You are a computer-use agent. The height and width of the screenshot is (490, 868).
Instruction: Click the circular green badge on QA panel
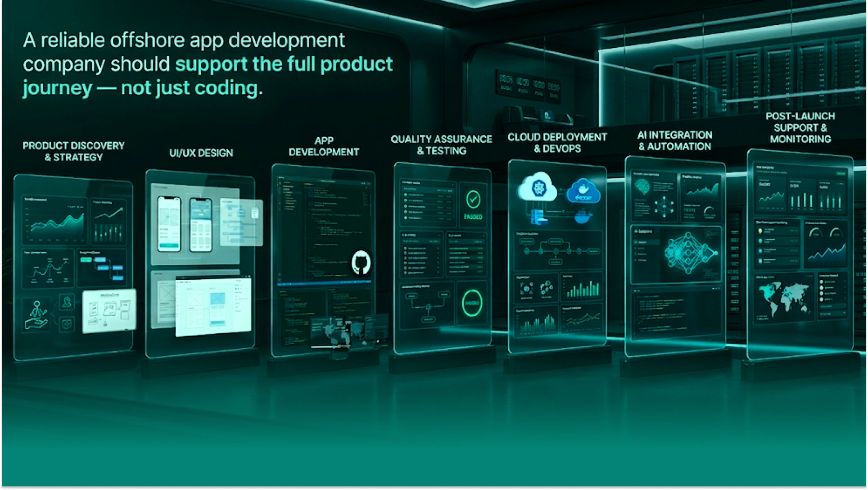(x=472, y=303)
